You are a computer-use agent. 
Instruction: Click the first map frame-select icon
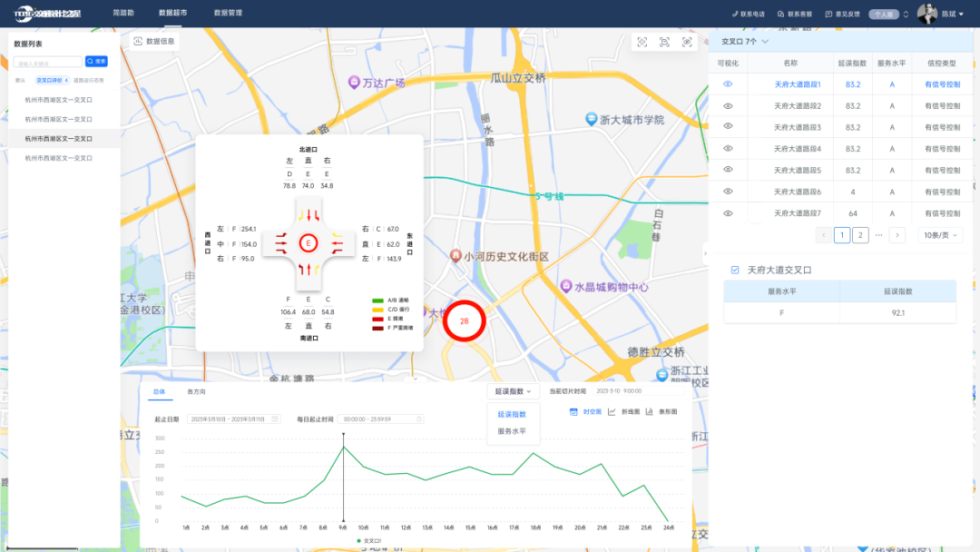[642, 43]
